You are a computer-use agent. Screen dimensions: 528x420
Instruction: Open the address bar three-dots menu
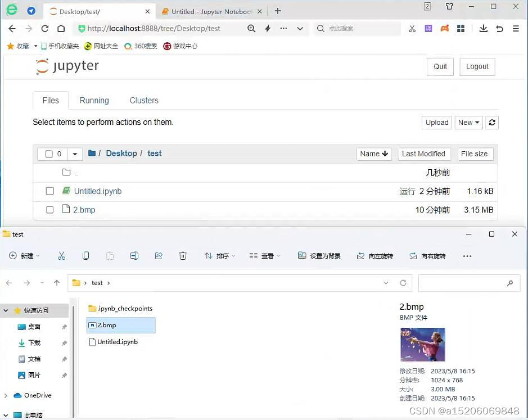(284, 28)
